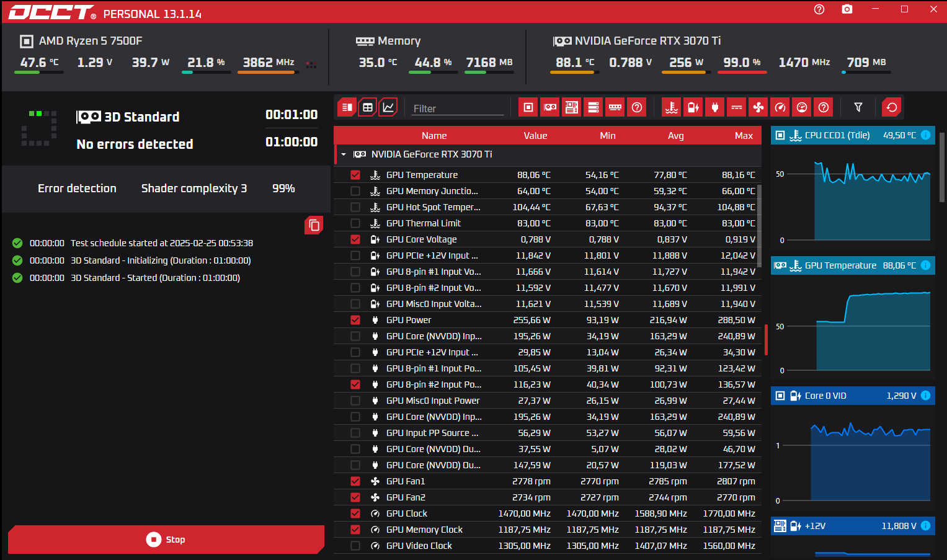Viewport: 947px width, 560px height.
Task: Toggle the voltage sensor type filter
Action: point(693,107)
